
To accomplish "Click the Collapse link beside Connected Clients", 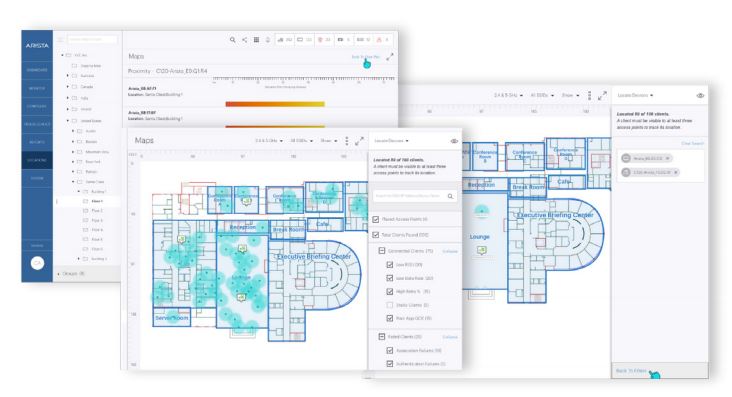I will pyautogui.click(x=450, y=251).
